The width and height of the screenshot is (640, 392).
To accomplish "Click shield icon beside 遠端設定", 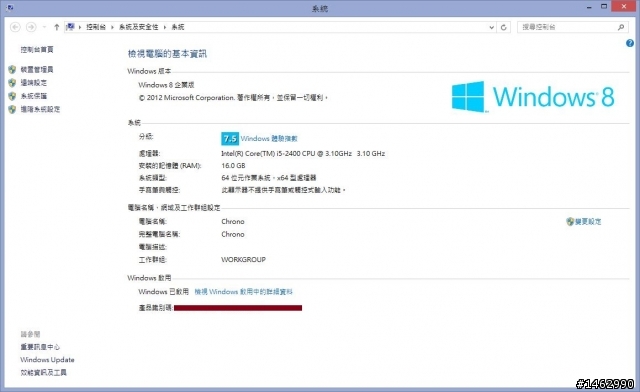I will coord(12,82).
